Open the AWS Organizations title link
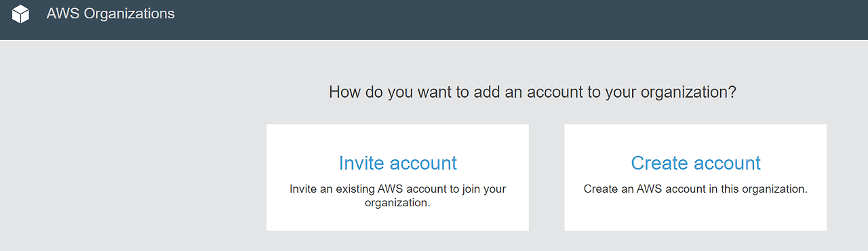The image size is (868, 251). click(111, 14)
